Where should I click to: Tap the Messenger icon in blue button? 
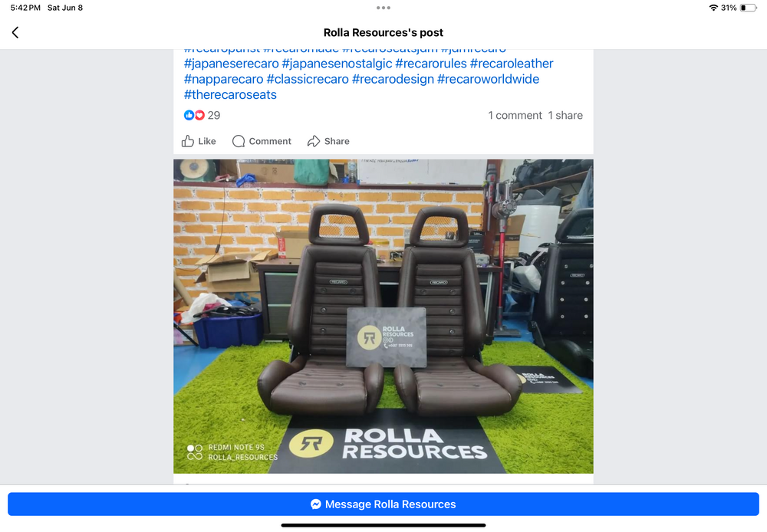pos(316,504)
